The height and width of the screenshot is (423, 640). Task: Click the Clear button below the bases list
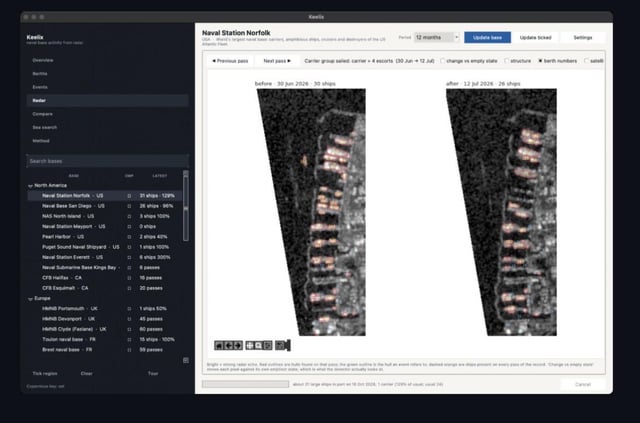pyautogui.click(x=87, y=374)
